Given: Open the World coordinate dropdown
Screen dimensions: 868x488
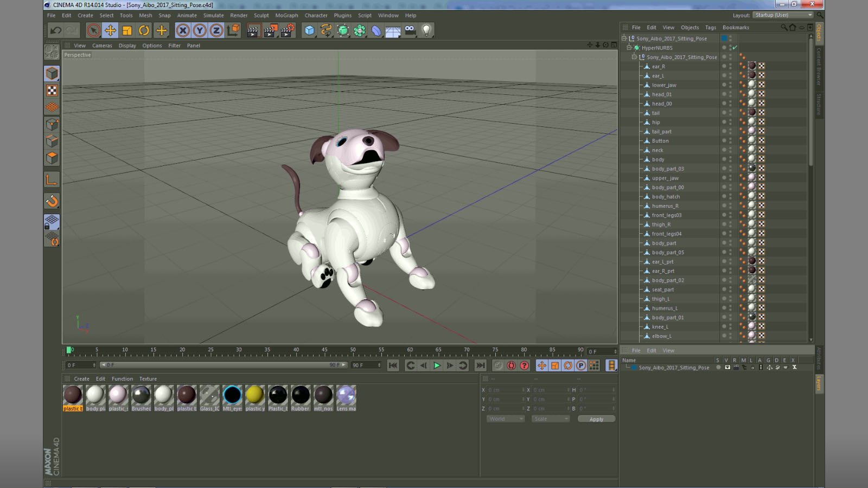Looking at the screenshot, I should (506, 419).
